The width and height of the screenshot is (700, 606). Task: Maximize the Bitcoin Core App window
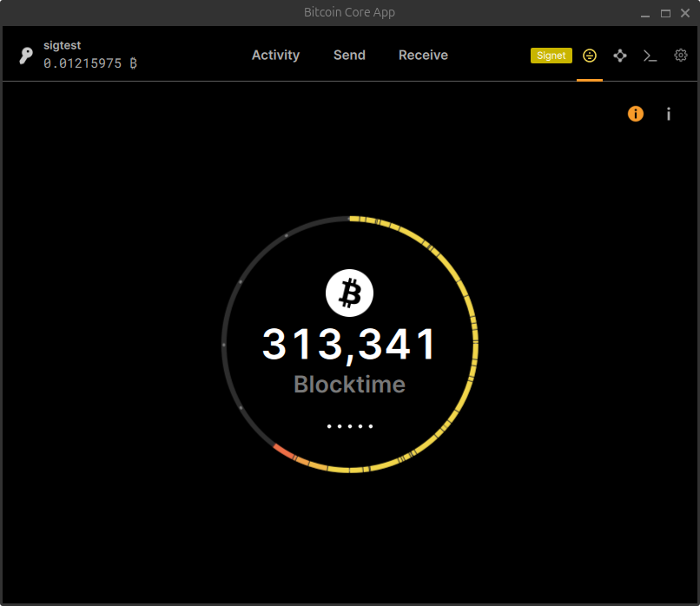pos(665,13)
